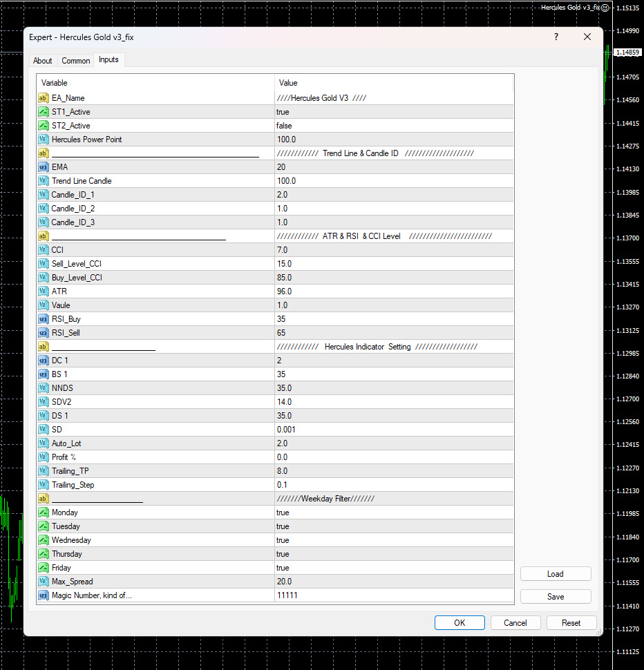This screenshot has width=644, height=670.
Task: Click the bool icon beside ST1_Active
Action: 43,112
